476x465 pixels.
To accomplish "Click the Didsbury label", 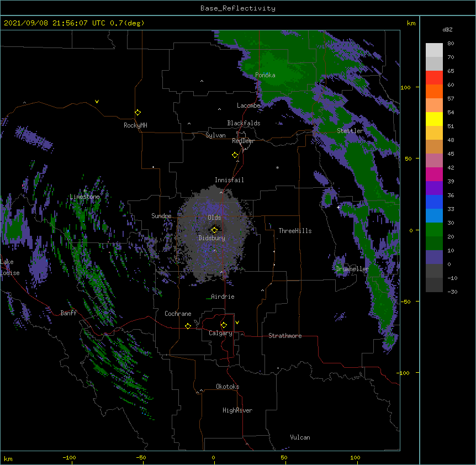I will coord(212,238).
